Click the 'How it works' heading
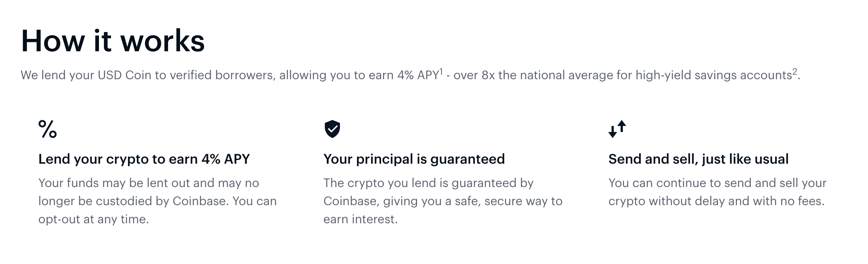This screenshot has height=264, width=868. tap(113, 41)
